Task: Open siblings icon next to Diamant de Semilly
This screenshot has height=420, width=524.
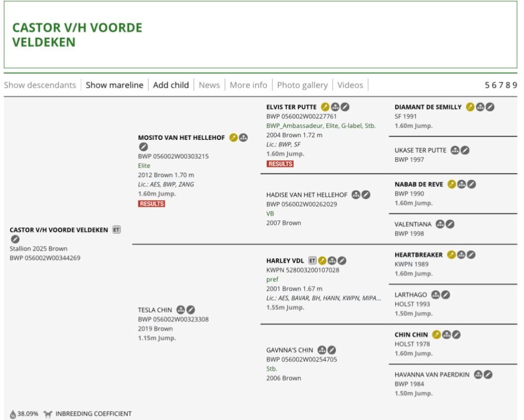Action: click(x=480, y=107)
